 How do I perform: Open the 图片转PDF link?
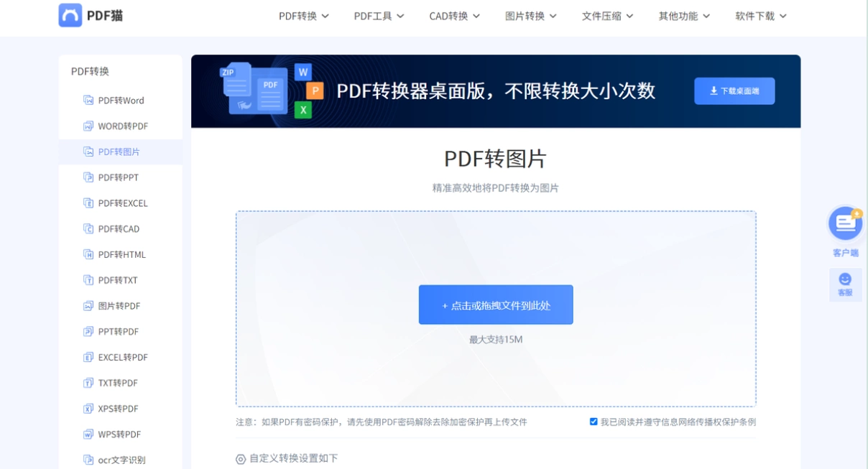coord(121,306)
